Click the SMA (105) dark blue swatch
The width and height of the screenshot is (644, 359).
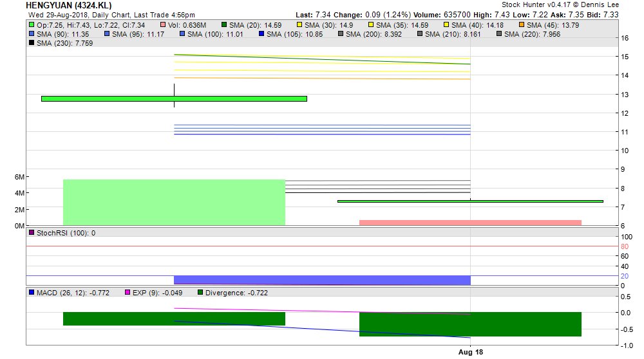[261, 34]
